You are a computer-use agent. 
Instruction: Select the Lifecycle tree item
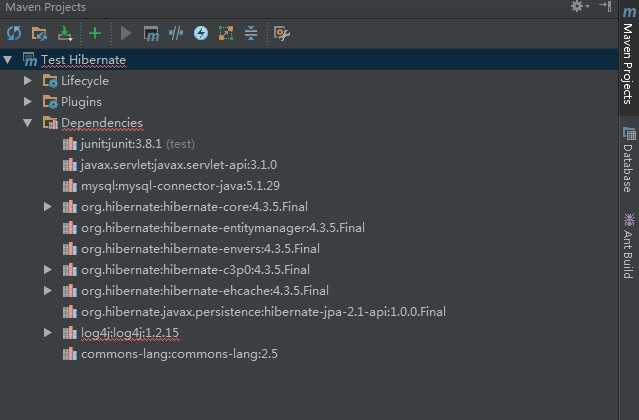click(85, 81)
